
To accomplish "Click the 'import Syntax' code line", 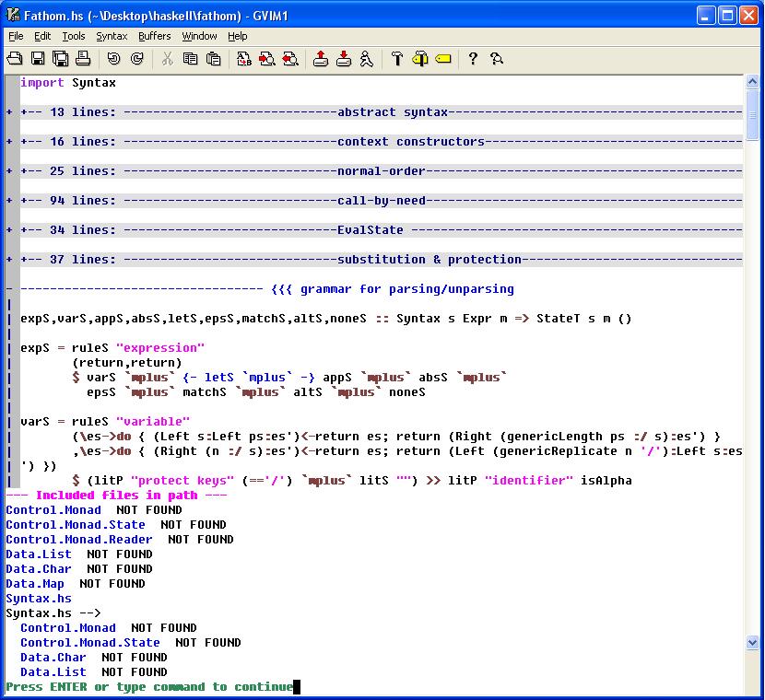I will pyautogui.click(x=68, y=83).
